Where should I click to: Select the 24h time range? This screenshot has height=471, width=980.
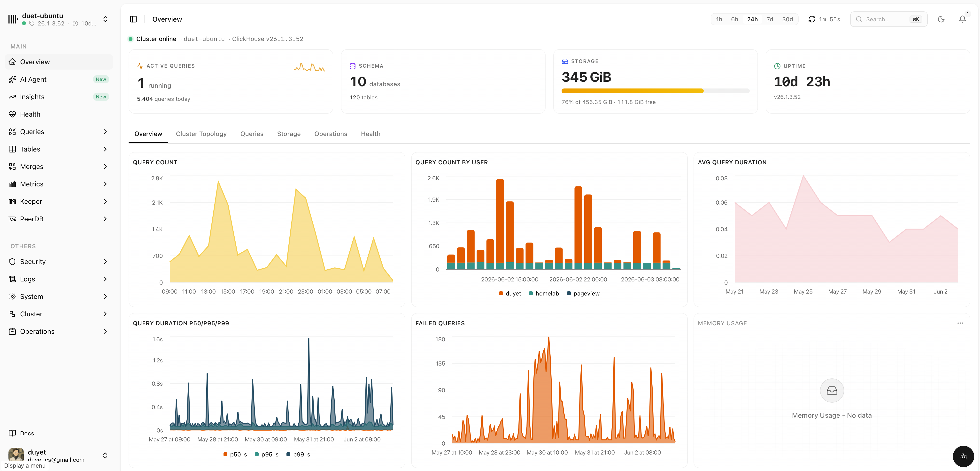click(752, 19)
